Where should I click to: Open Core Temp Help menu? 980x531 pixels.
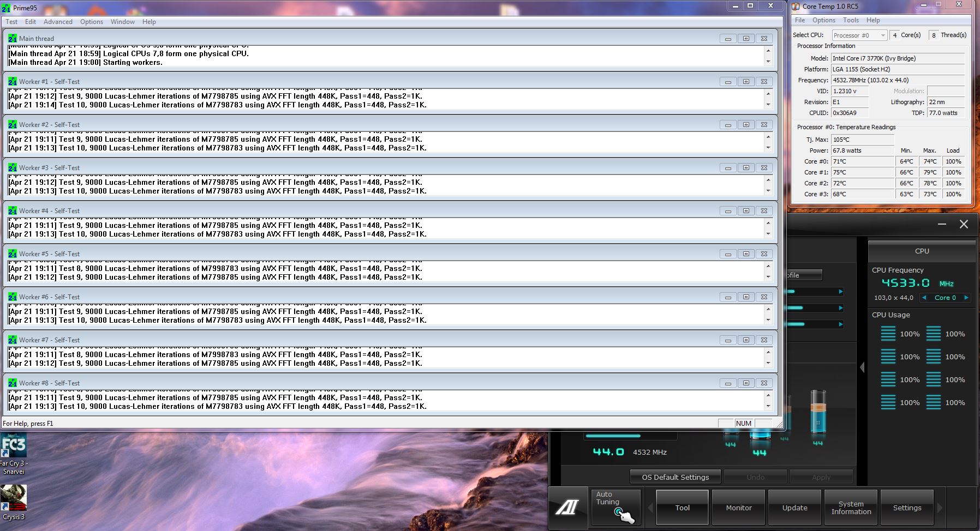(873, 20)
